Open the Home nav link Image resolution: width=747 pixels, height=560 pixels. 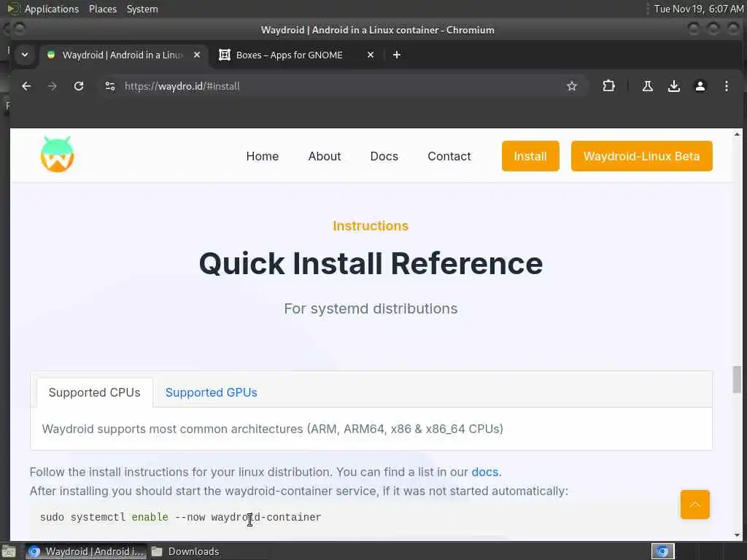pyautogui.click(x=263, y=156)
